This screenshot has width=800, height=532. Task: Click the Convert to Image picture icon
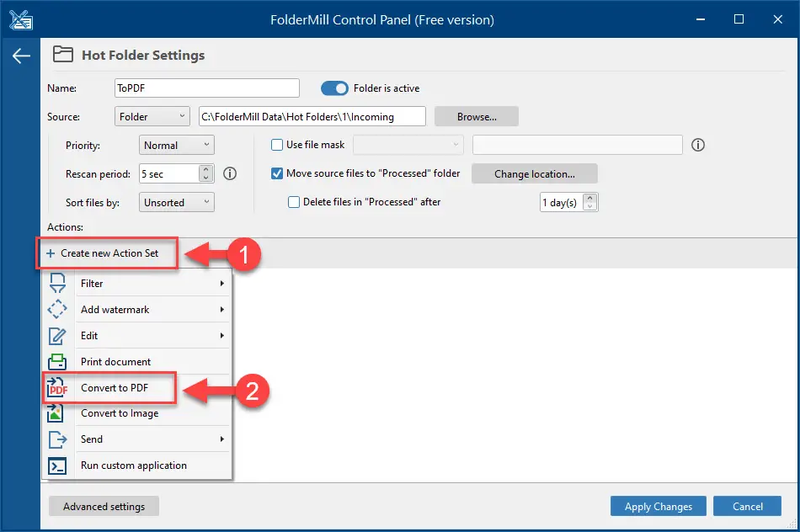click(x=56, y=413)
